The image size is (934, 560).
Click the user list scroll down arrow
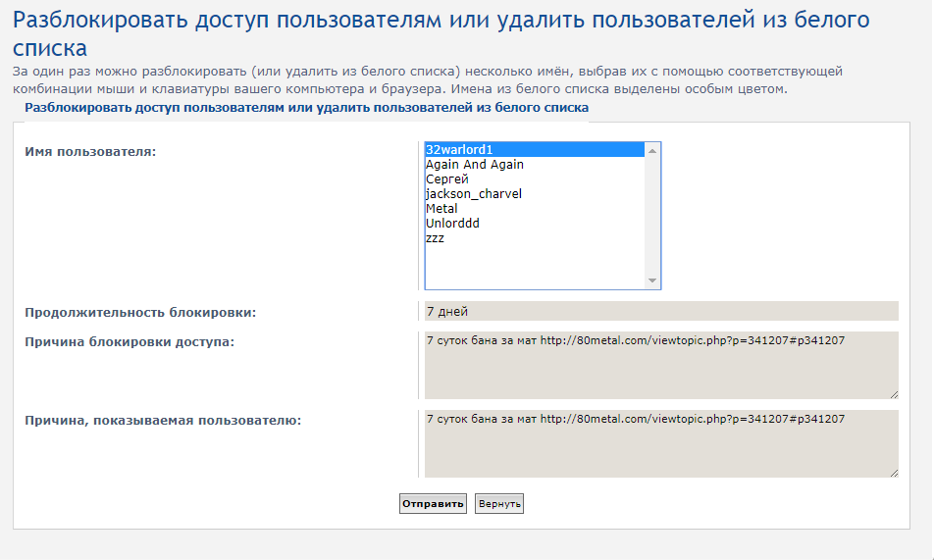(652, 280)
